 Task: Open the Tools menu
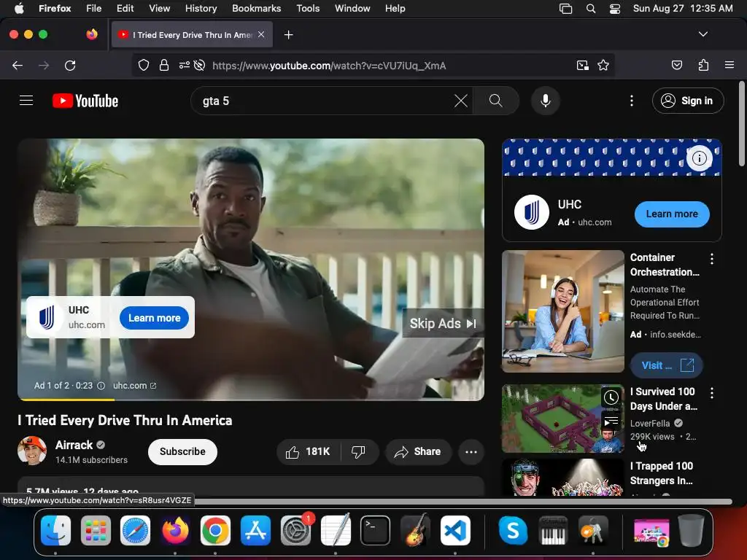click(308, 8)
